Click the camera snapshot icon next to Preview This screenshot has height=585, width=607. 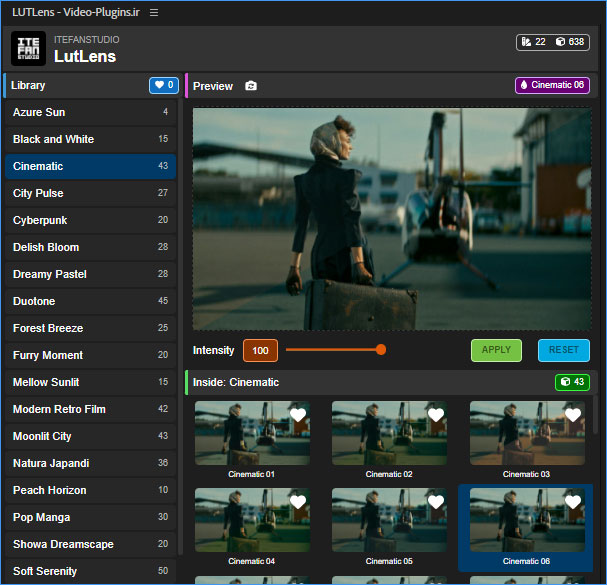tap(251, 86)
